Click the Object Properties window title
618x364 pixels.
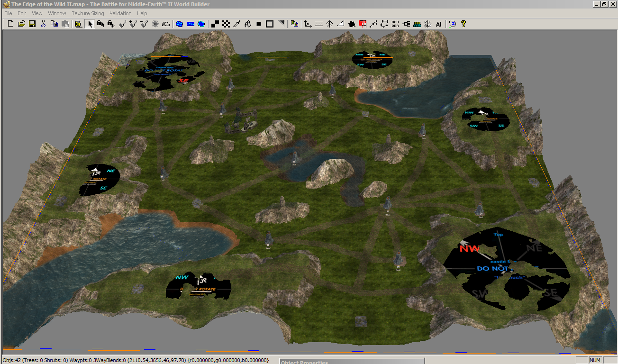click(304, 362)
